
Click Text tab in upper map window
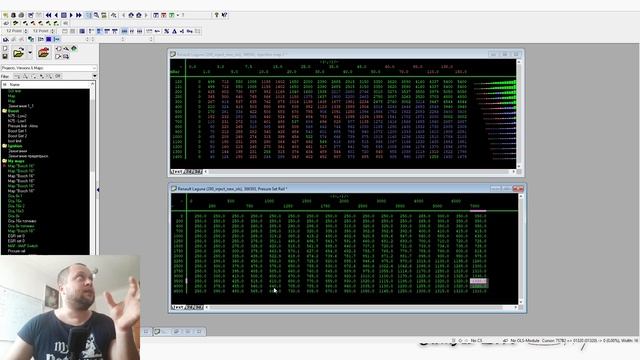tap(177, 172)
